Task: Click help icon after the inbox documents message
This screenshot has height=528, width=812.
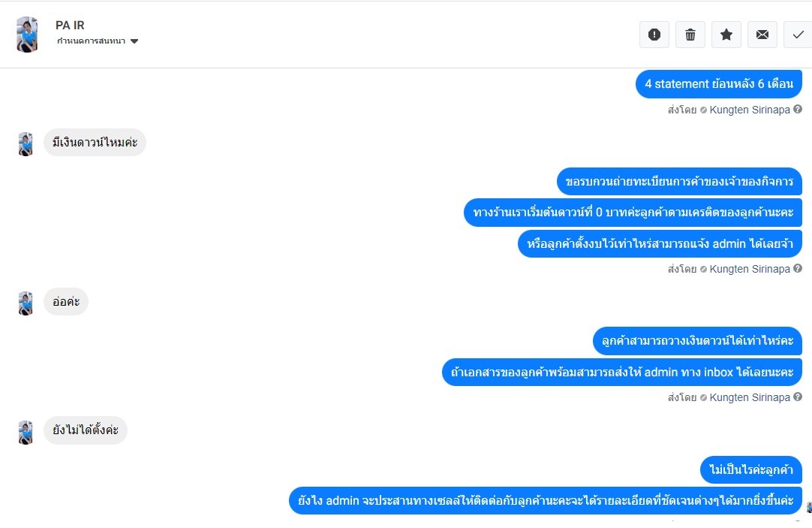Action: point(798,397)
